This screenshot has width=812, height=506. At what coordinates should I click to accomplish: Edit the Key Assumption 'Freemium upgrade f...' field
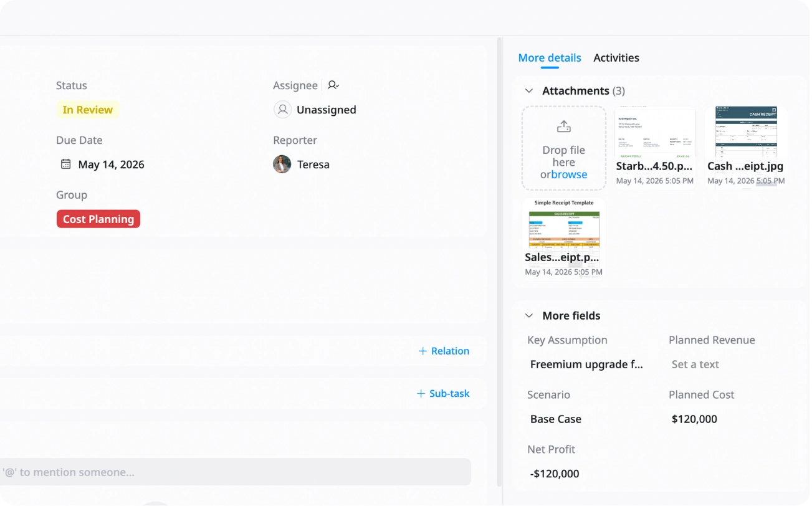[x=586, y=365]
